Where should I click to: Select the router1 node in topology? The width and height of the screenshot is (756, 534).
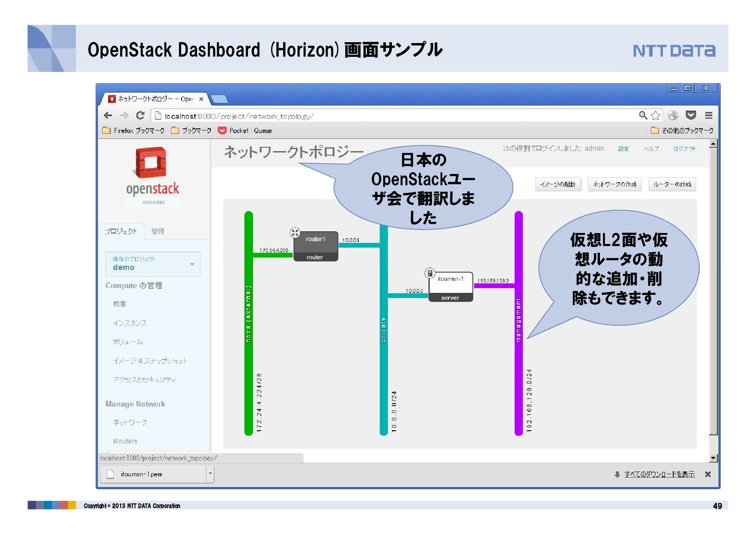click(x=316, y=246)
